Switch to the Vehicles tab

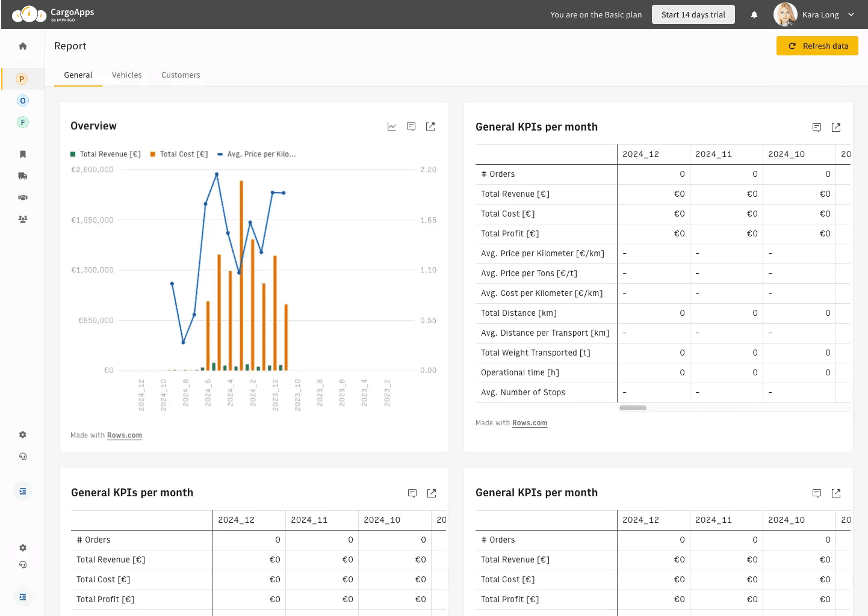(127, 75)
